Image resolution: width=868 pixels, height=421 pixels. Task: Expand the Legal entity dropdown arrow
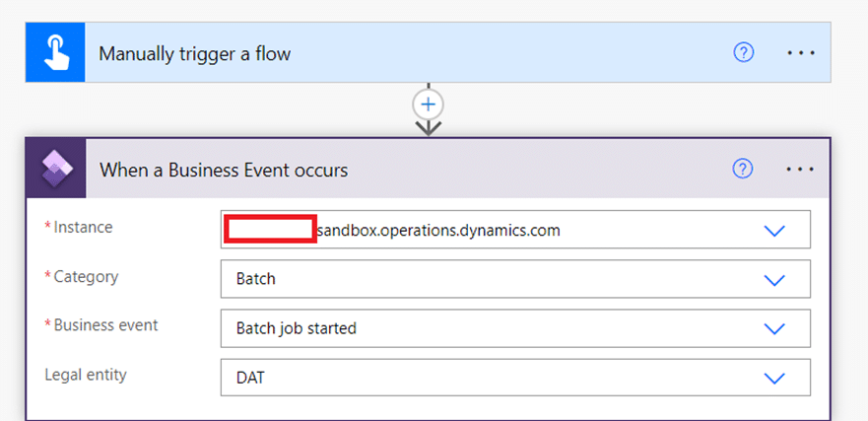pos(774,379)
